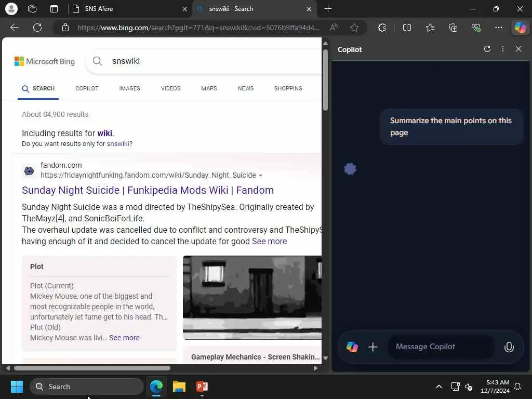Open File Explorer from the taskbar
The height and width of the screenshot is (399, 532).
[x=179, y=387]
